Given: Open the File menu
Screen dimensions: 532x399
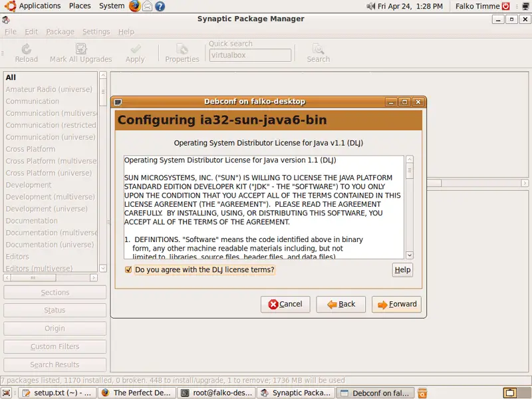Looking at the screenshot, I should tap(11, 32).
